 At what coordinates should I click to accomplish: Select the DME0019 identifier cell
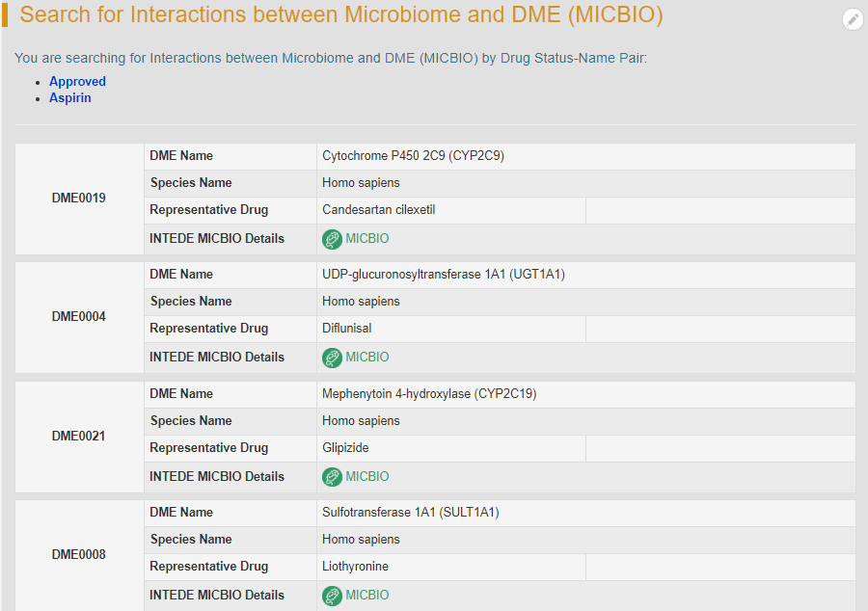(79, 199)
